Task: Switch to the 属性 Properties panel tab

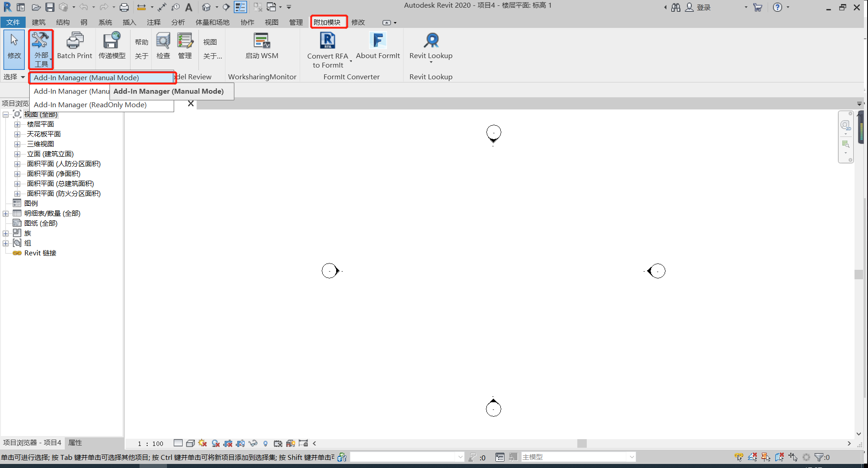Action: [75, 443]
